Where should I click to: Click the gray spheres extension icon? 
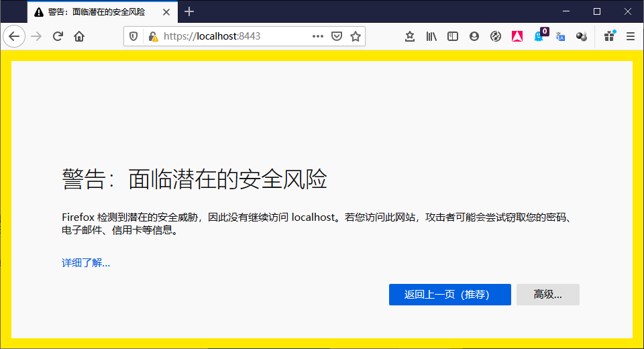click(582, 37)
